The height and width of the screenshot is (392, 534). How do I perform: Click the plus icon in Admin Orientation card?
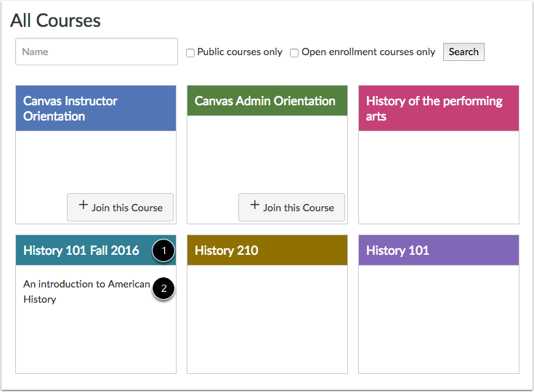(254, 206)
